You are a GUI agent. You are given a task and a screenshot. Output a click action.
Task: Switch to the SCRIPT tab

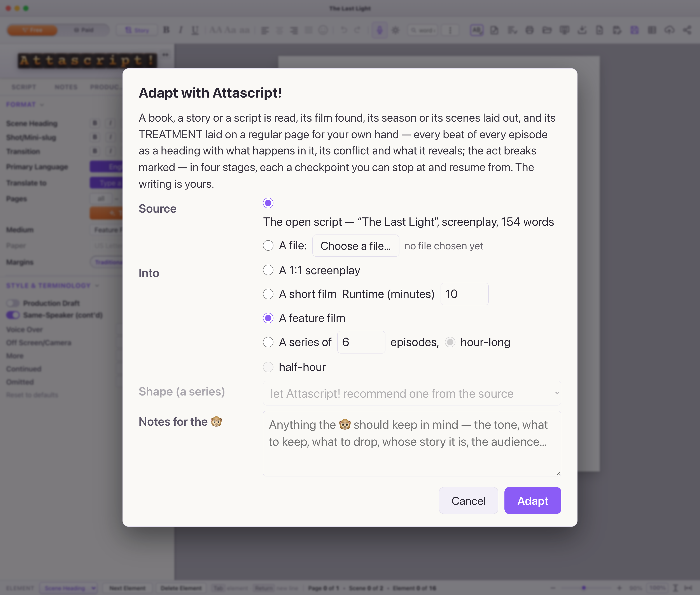(24, 87)
